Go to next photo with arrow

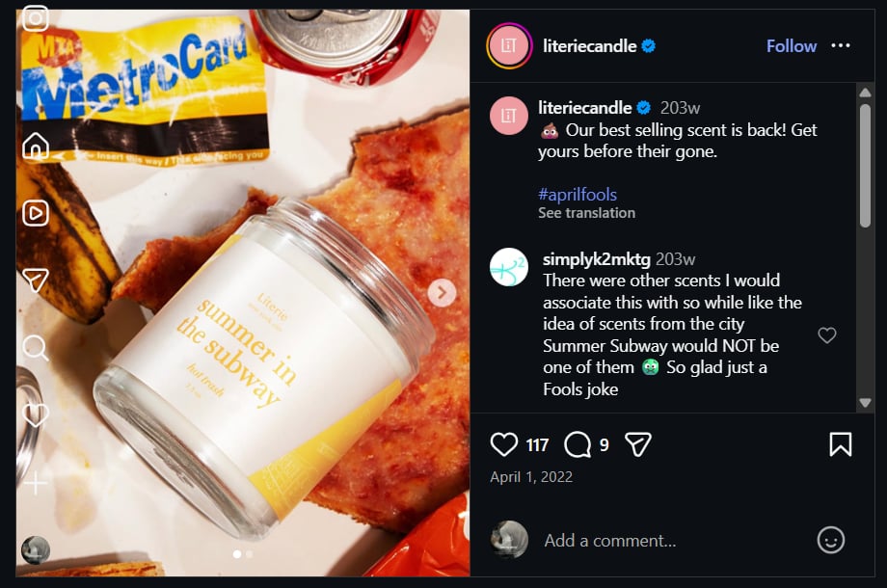pos(442,292)
